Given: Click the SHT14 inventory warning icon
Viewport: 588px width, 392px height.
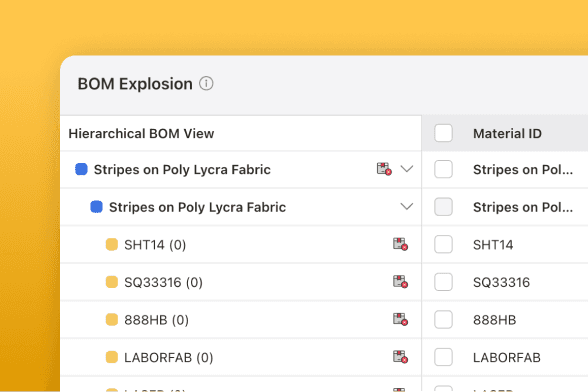Looking at the screenshot, I should 400,244.
